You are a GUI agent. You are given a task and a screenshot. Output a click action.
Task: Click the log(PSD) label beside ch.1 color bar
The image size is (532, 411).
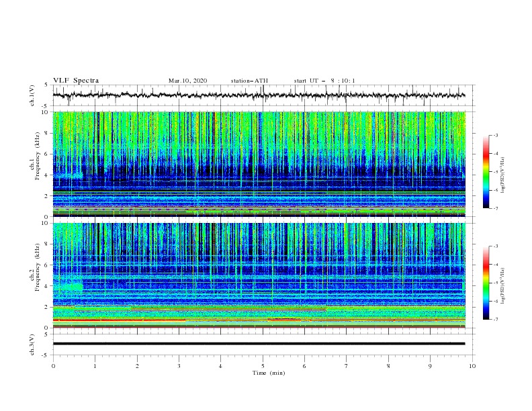point(503,175)
